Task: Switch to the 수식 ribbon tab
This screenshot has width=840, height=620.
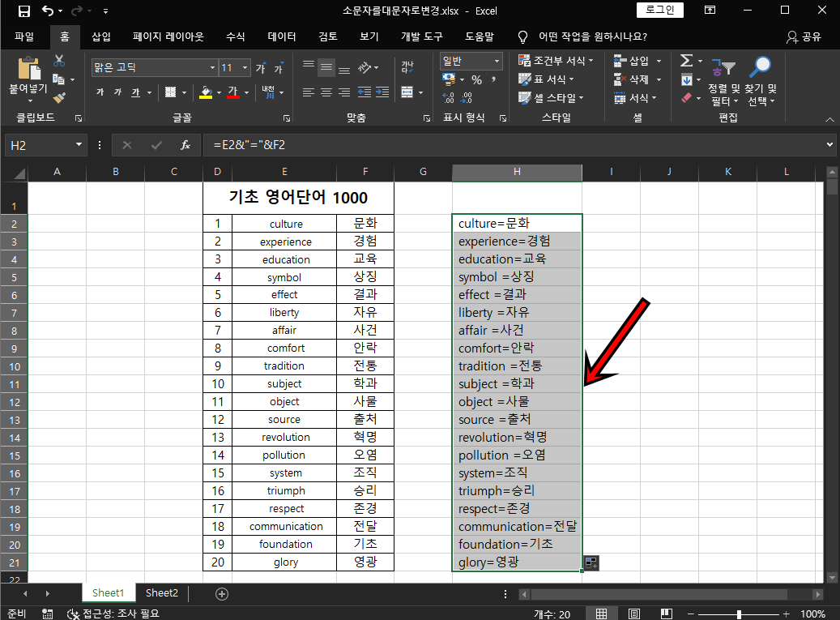Action: click(x=235, y=36)
